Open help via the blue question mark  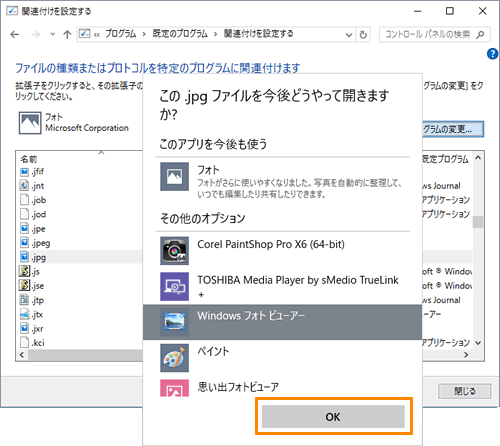(x=492, y=54)
